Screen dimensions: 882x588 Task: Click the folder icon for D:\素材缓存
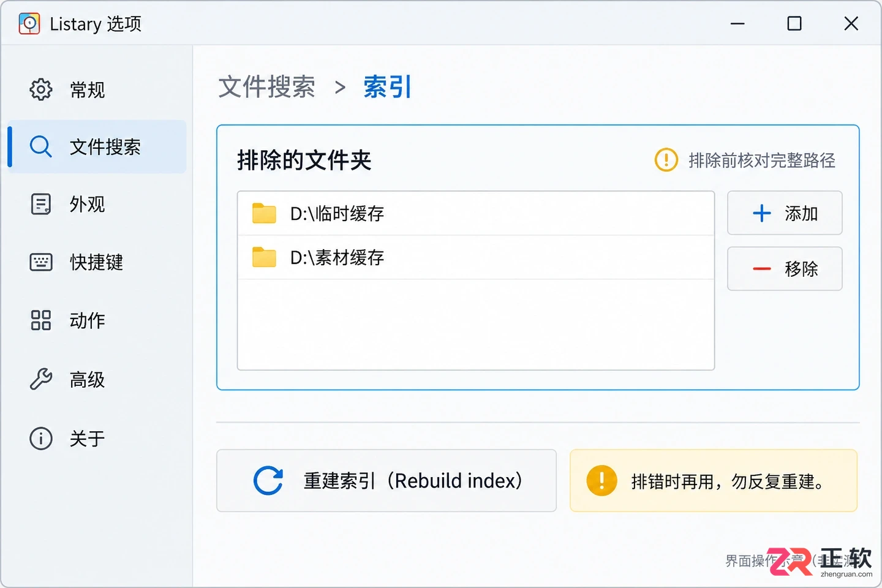[x=264, y=257]
